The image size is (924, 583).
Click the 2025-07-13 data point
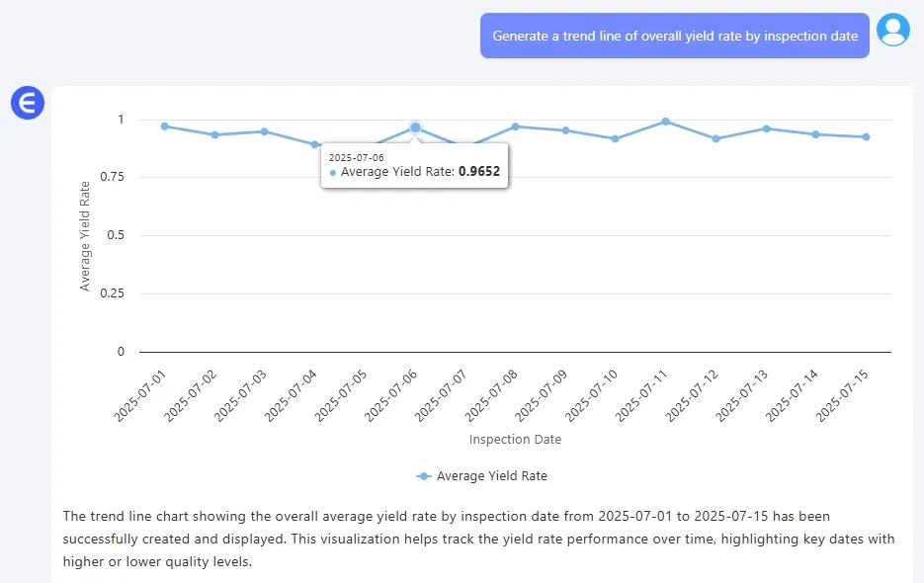766,128
